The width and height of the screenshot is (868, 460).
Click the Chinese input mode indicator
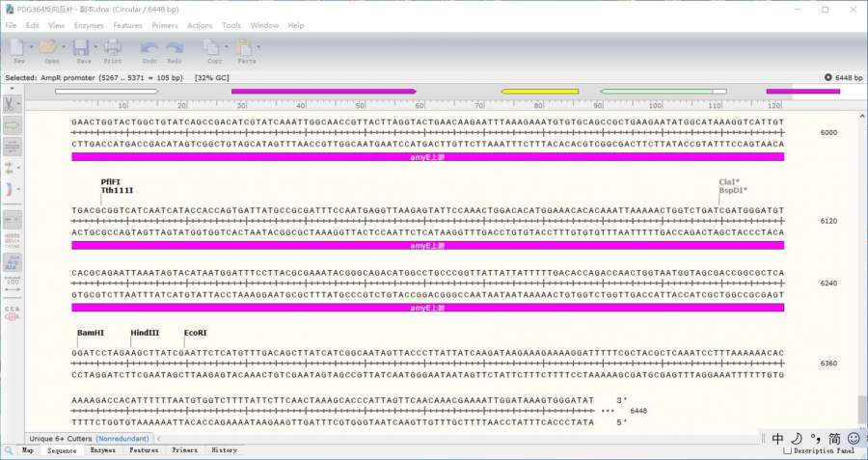click(x=777, y=439)
